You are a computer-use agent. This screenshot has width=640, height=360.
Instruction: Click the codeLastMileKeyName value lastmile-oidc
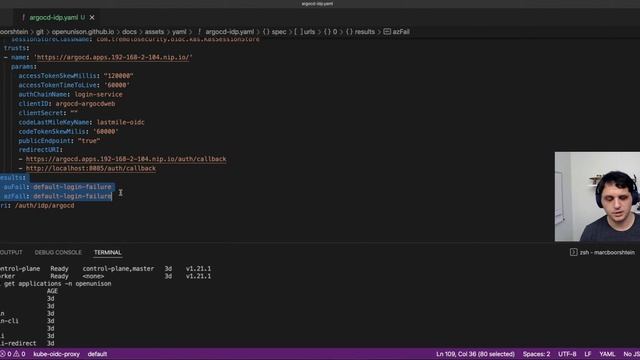(120, 122)
